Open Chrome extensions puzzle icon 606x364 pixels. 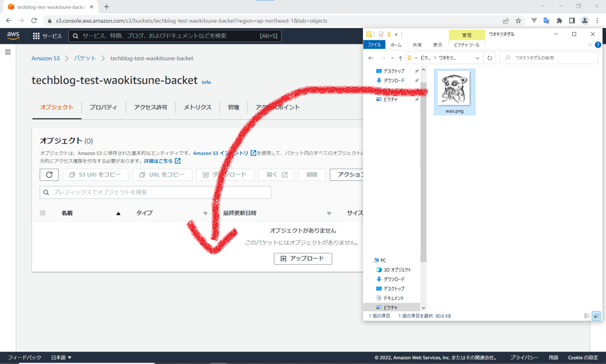tap(559, 21)
